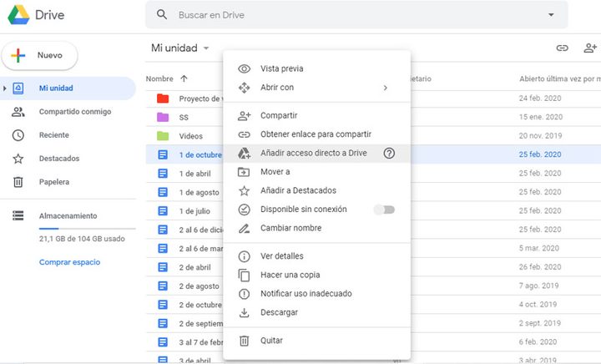Screen dimensions: 601x364
Task: Click the Nombre column header
Action: [159, 79]
